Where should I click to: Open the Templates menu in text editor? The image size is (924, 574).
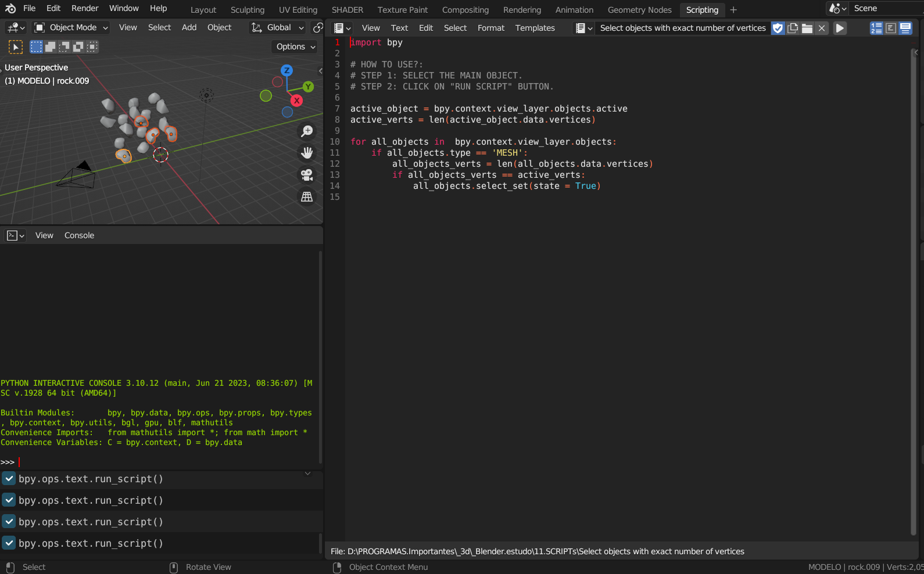point(535,28)
